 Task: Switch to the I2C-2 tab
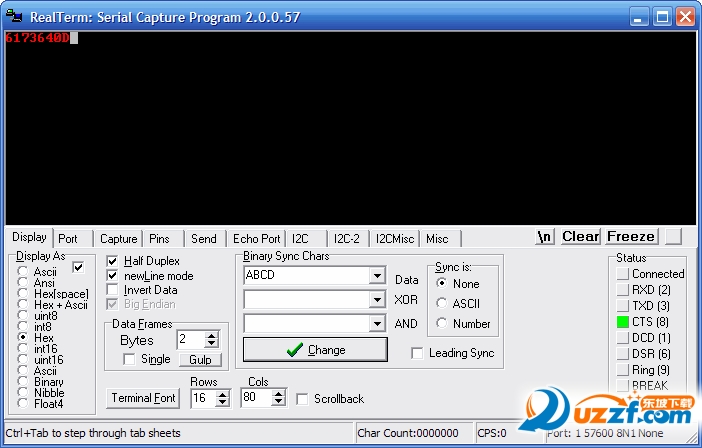(347, 239)
